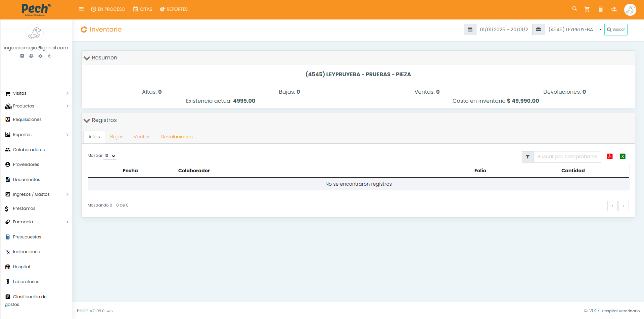Switch to the Bajas tab
The height and width of the screenshot is (319, 644).
pyautogui.click(x=117, y=137)
